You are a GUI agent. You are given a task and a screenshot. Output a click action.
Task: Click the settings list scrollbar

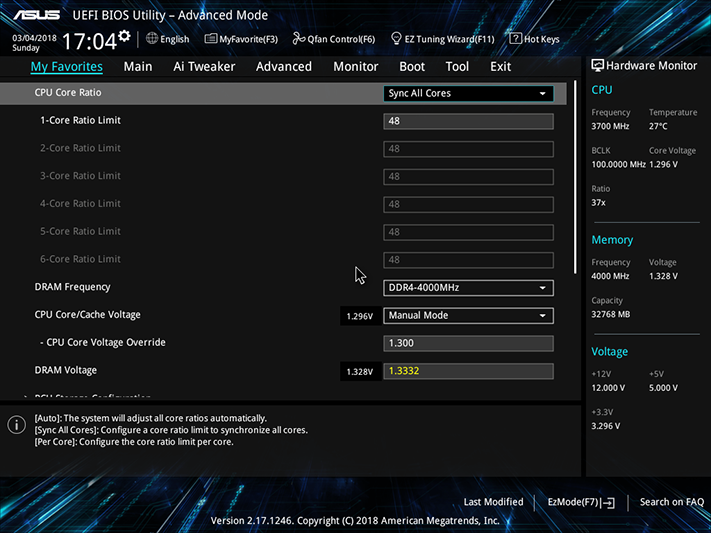click(575, 177)
